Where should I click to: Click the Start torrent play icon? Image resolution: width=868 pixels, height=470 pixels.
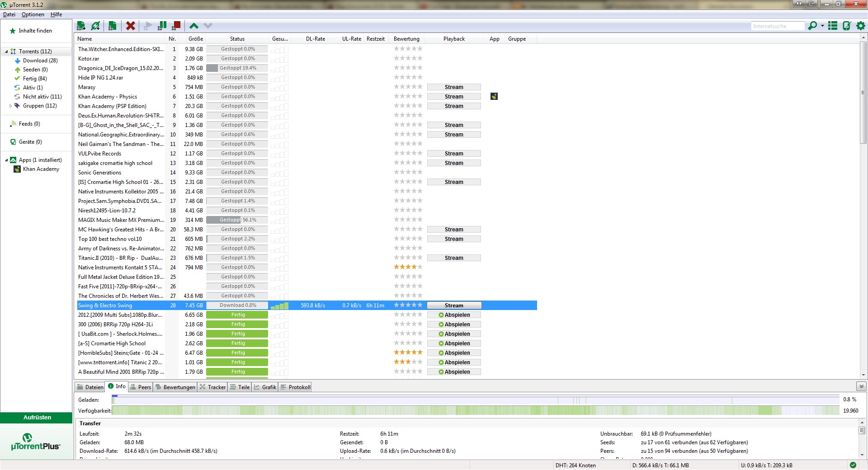coord(148,26)
